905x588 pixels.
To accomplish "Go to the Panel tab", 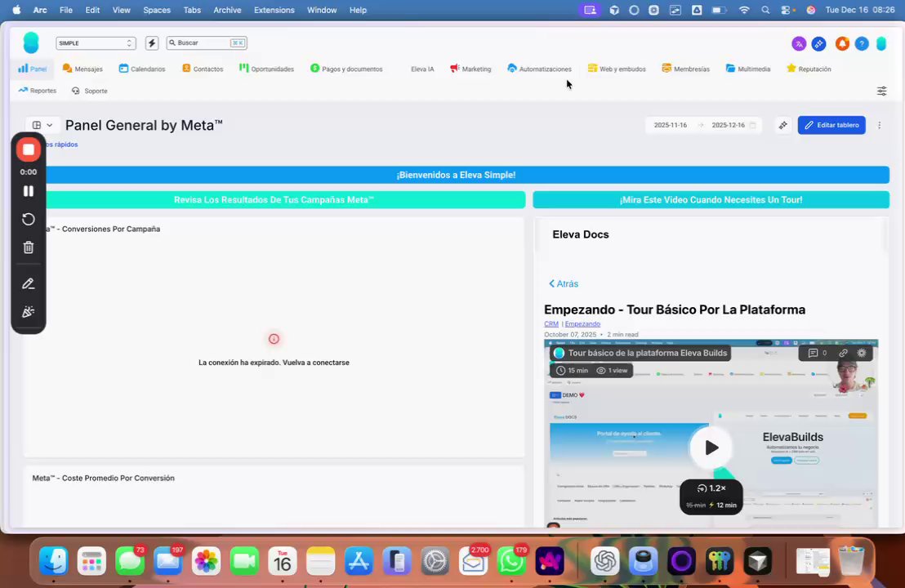I will point(33,69).
